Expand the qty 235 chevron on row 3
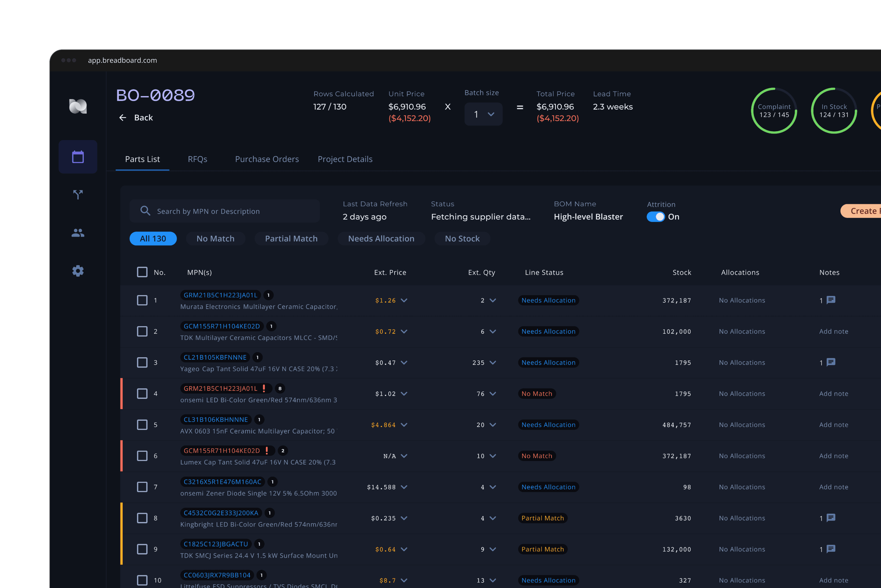881x588 pixels. (493, 362)
